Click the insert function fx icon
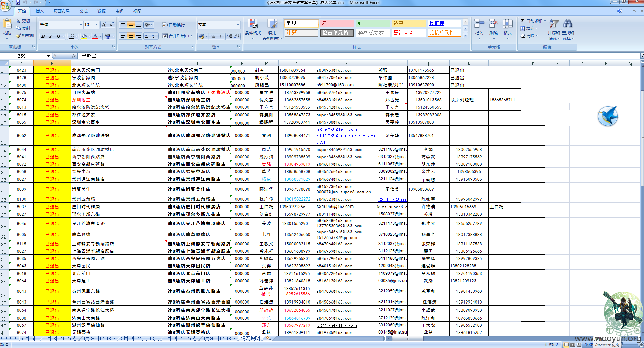The width and height of the screenshot is (644, 348). pos(74,56)
